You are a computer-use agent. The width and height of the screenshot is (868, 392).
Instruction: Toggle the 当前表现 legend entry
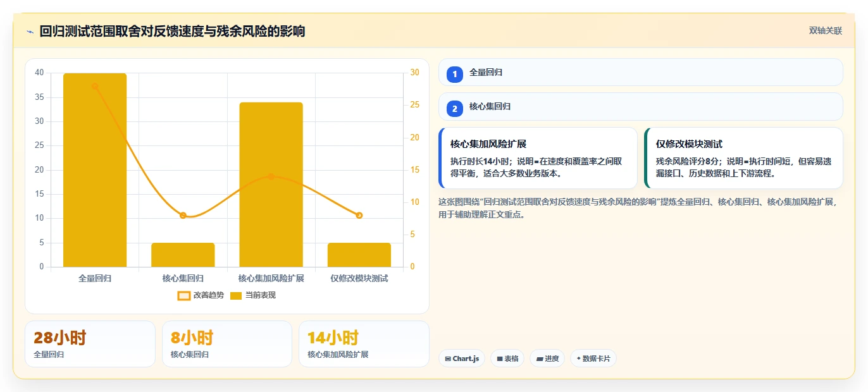[x=252, y=295]
